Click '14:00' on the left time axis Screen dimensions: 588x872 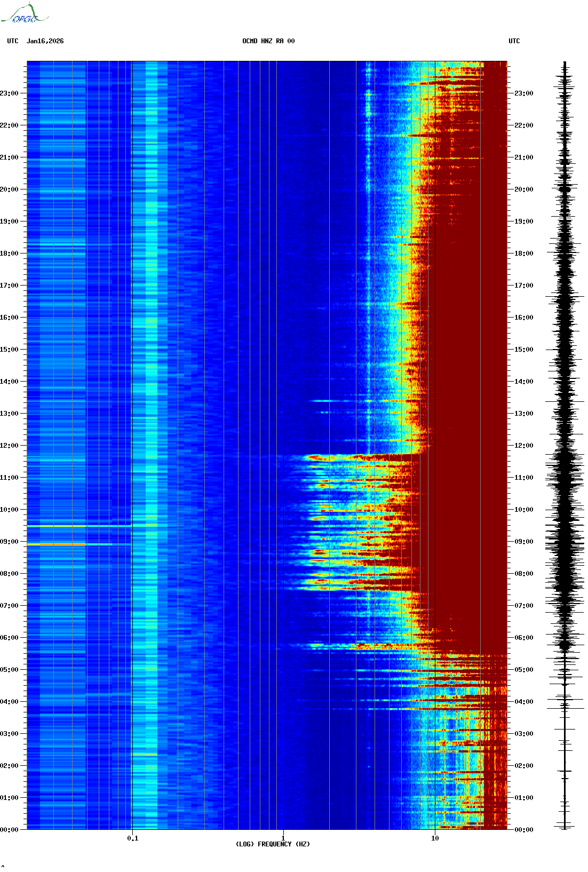pyautogui.click(x=9, y=382)
